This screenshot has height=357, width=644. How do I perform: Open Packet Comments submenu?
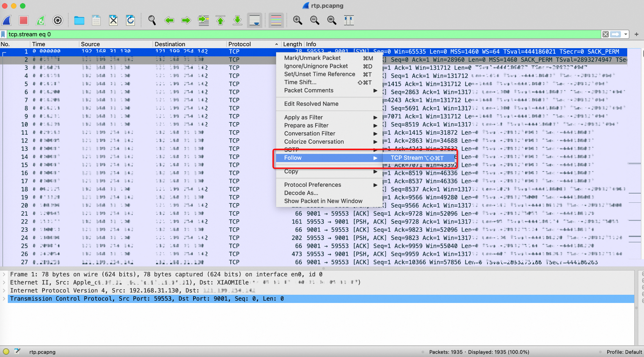tap(329, 90)
